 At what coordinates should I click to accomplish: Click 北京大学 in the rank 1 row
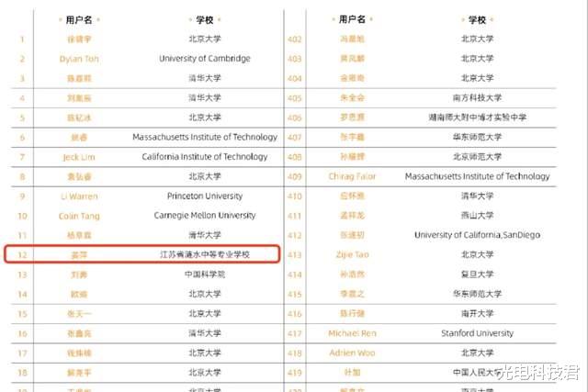click(205, 39)
